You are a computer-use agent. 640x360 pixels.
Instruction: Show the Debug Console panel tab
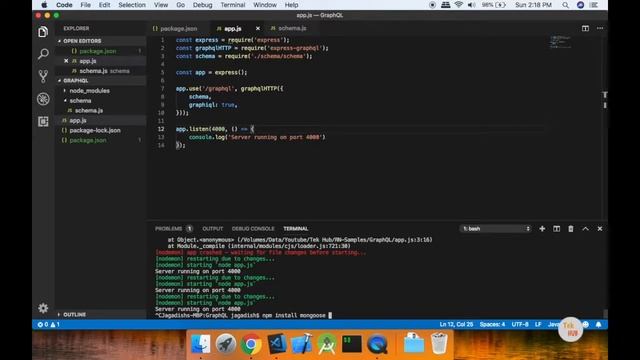point(253,229)
